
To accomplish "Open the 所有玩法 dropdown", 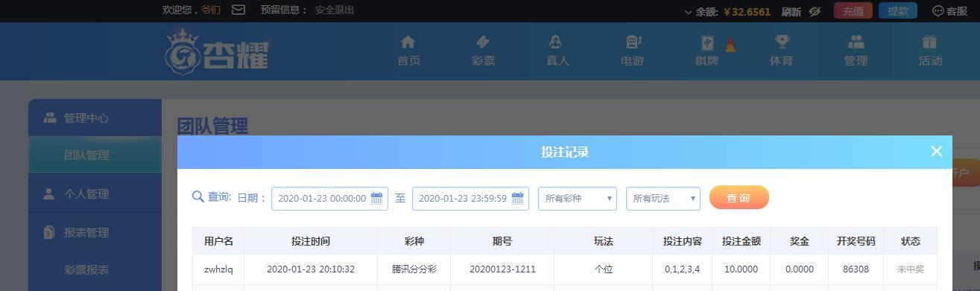I will point(663,198).
